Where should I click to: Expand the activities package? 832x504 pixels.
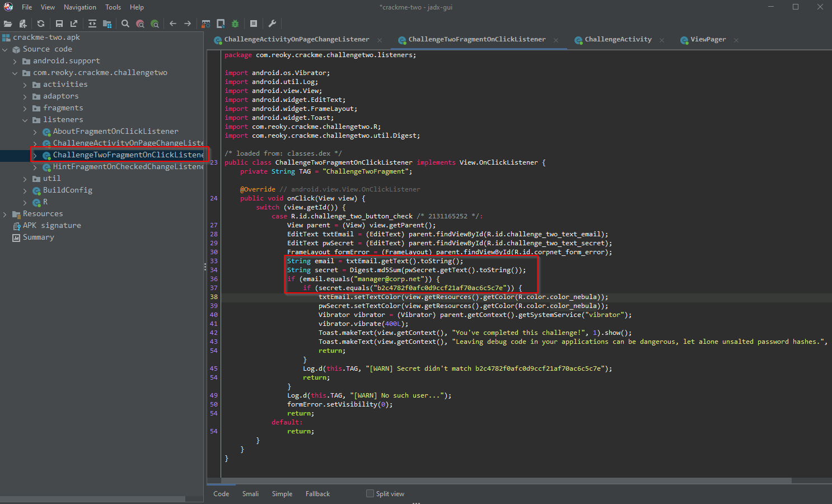(25, 85)
